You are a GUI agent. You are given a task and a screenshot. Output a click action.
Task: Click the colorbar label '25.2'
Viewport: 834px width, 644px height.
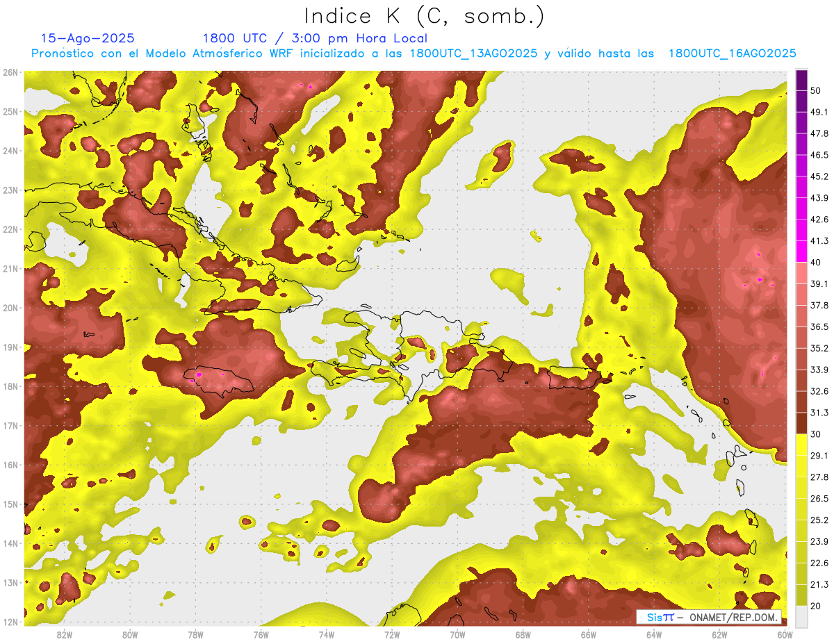[819, 520]
